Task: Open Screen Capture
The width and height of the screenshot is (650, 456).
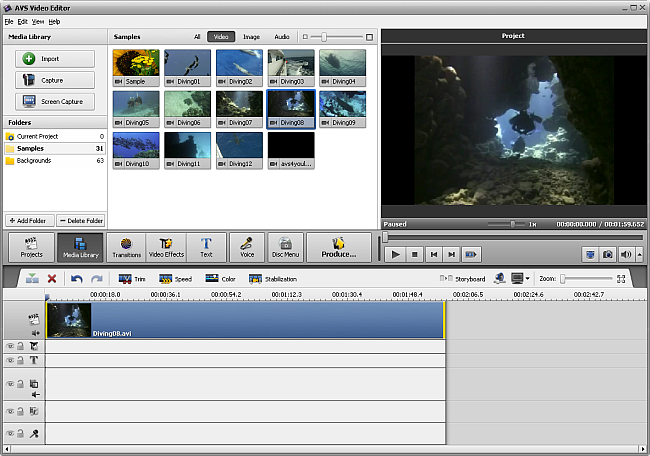Action: click(55, 102)
